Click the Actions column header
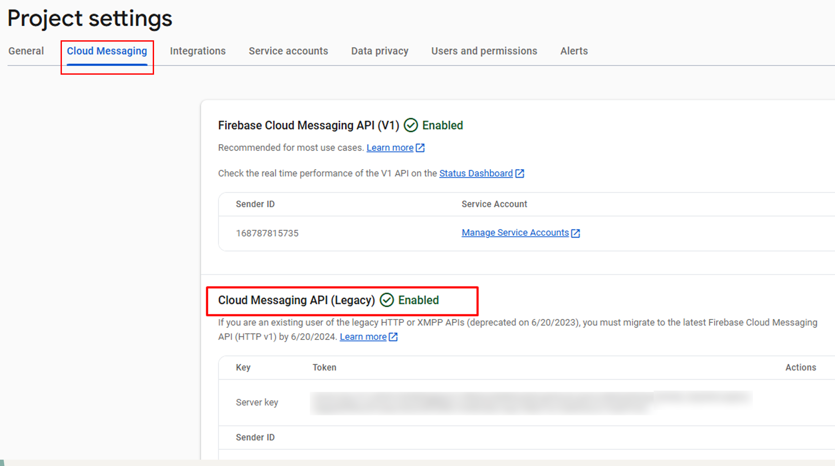Viewport: 835px width, 466px height. [x=800, y=367]
